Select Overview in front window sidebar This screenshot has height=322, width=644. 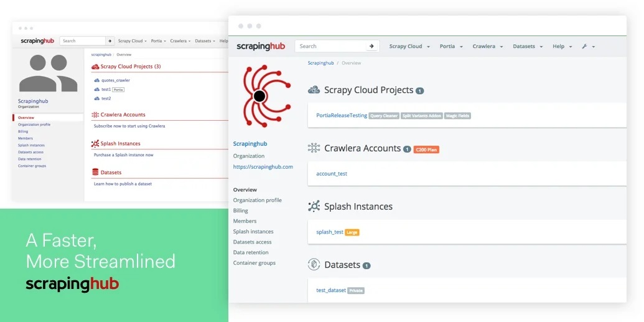tap(245, 189)
